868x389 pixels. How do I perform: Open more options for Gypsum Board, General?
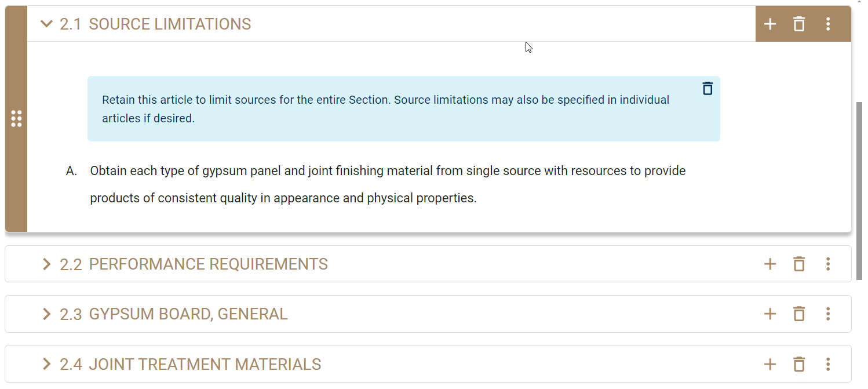point(828,314)
